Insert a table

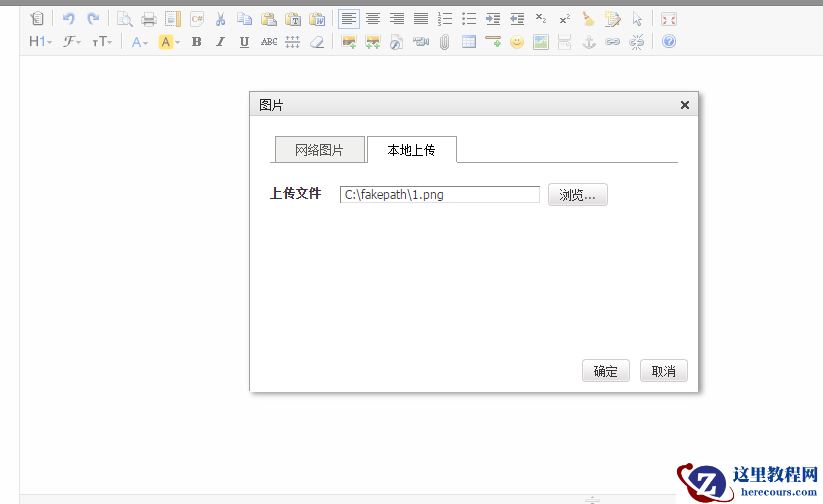pyautogui.click(x=469, y=41)
